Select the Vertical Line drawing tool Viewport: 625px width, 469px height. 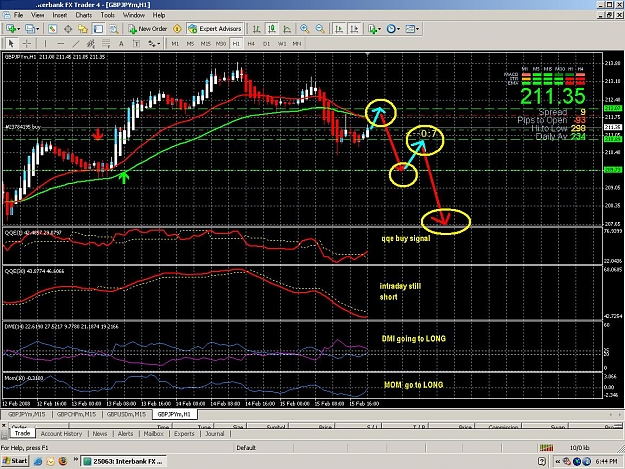[x=45, y=43]
